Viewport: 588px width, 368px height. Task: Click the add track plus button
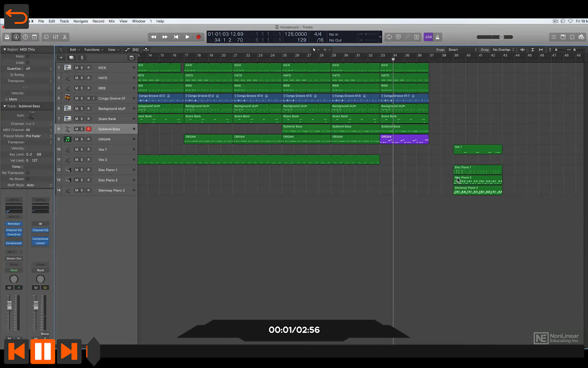(61, 57)
